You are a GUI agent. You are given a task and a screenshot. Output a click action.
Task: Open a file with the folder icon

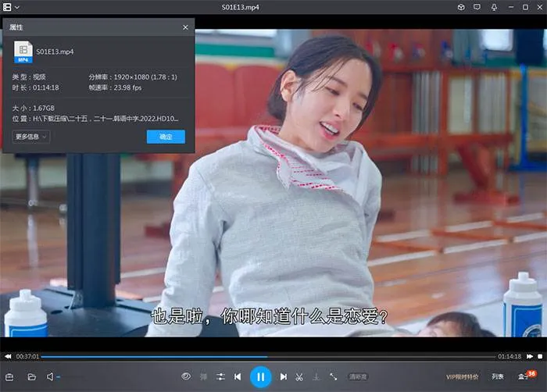point(32,377)
